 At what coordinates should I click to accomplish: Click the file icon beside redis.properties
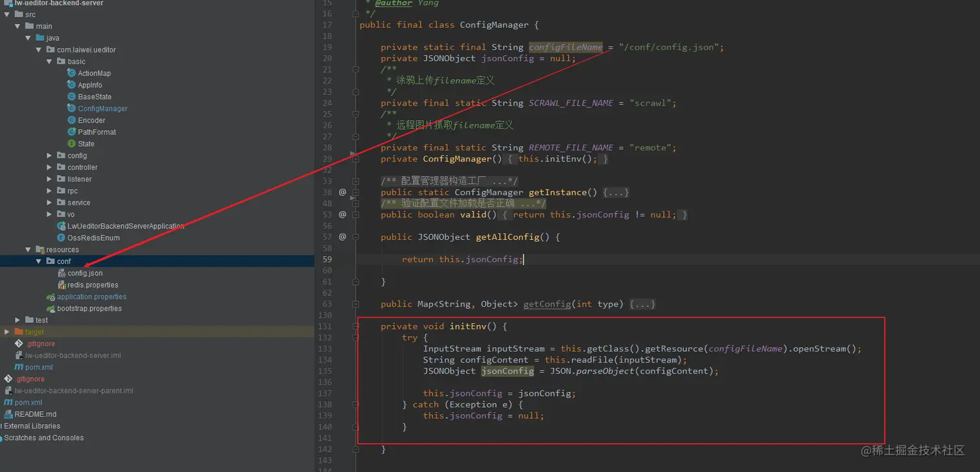pyautogui.click(x=62, y=285)
